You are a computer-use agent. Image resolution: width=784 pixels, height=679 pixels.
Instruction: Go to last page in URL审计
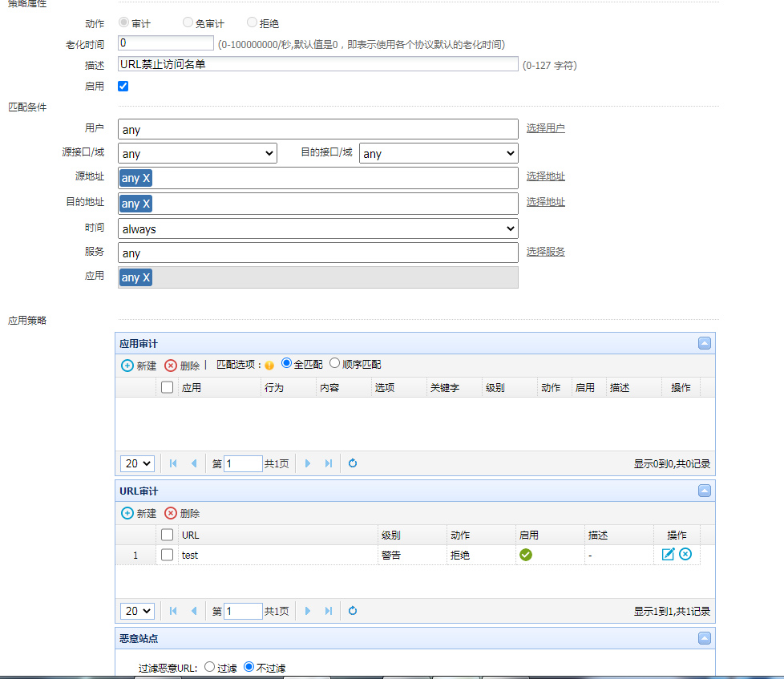[329, 611]
